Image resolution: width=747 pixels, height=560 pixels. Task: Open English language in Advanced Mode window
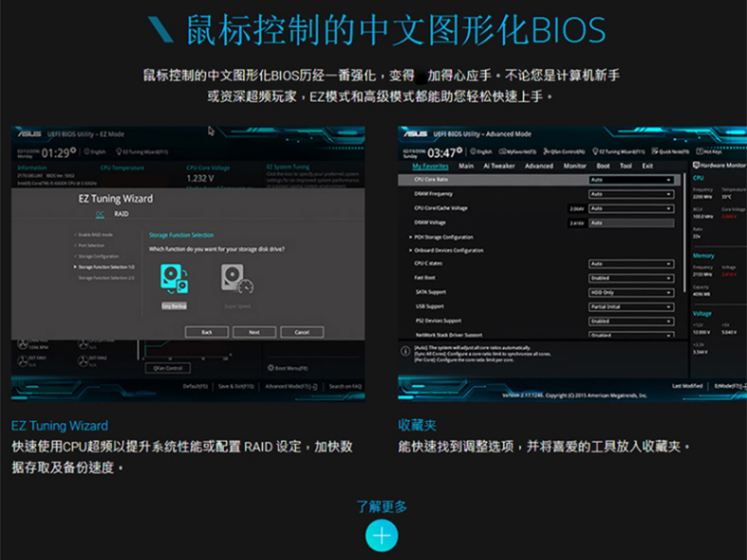[x=481, y=151]
